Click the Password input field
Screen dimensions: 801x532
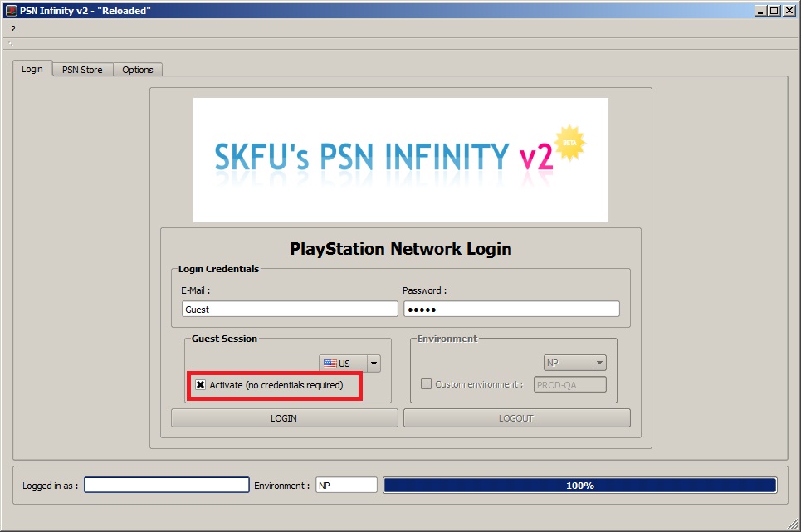511,309
